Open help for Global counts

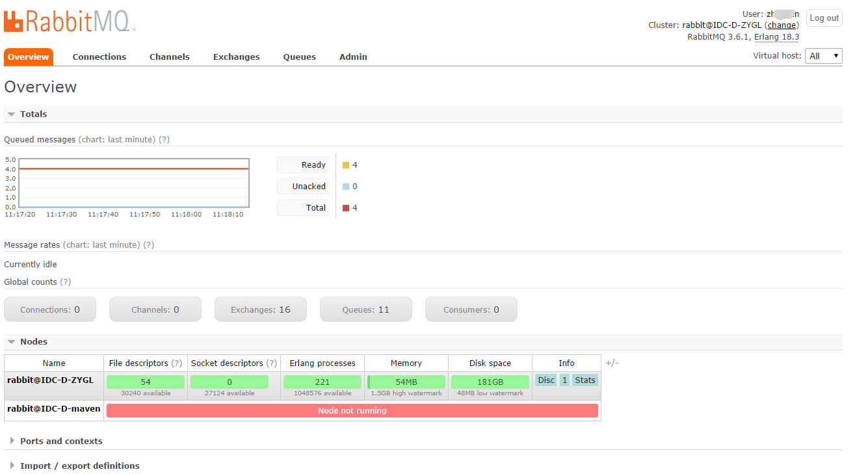click(x=66, y=282)
